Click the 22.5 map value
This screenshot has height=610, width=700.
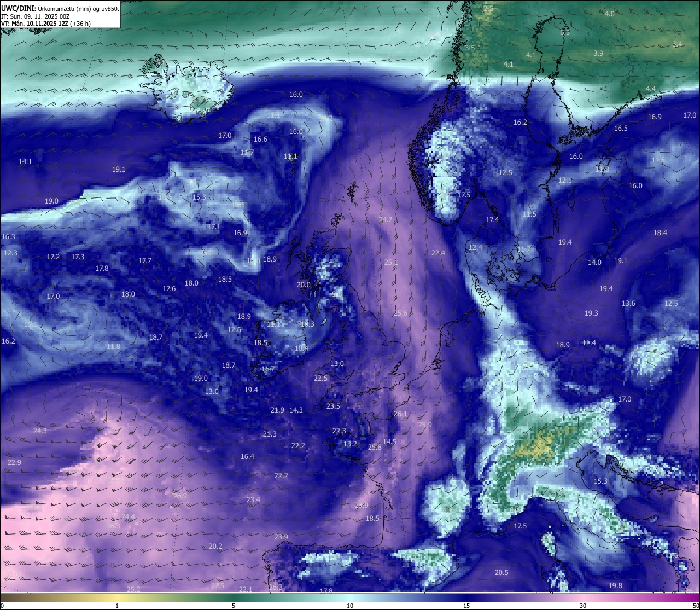coord(320,378)
